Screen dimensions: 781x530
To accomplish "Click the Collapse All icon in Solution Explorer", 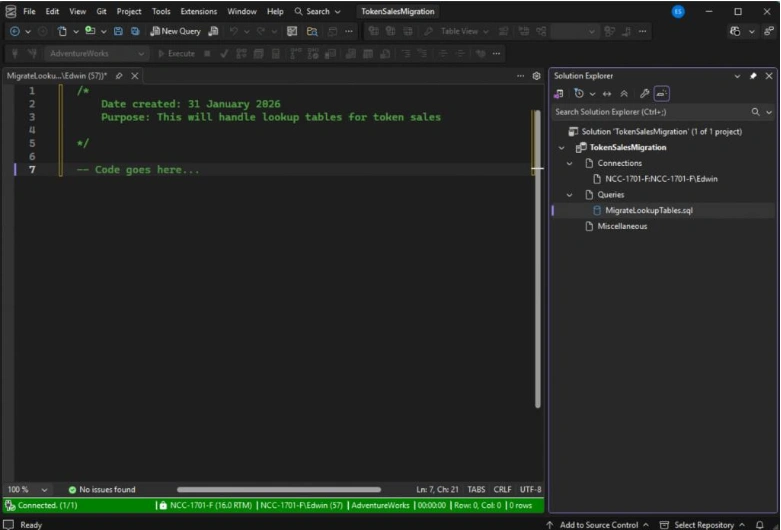I will pos(624,94).
